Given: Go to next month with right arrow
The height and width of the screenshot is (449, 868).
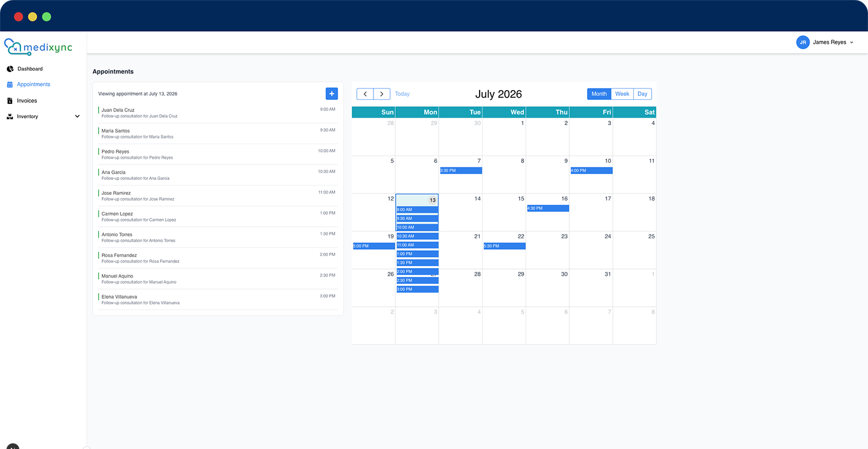Looking at the screenshot, I should pos(382,94).
